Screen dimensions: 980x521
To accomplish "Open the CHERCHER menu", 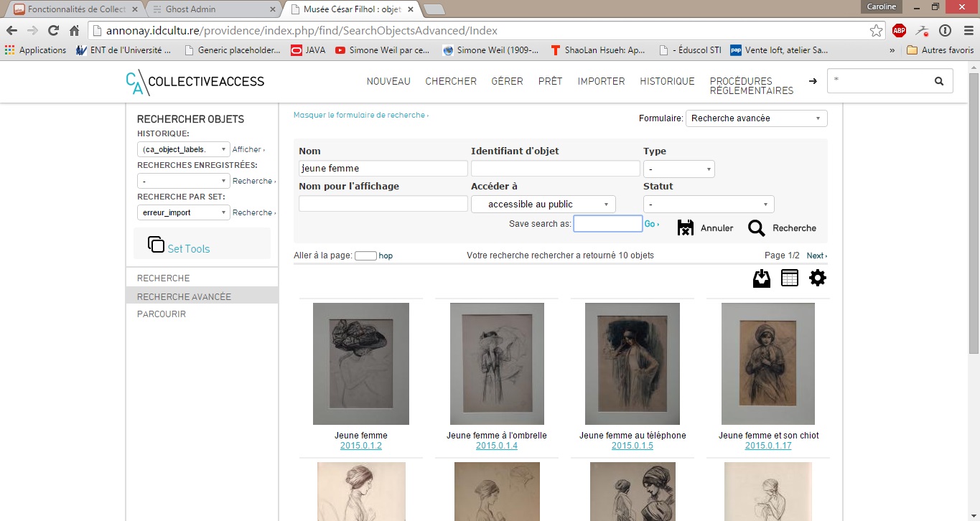I will point(451,81).
